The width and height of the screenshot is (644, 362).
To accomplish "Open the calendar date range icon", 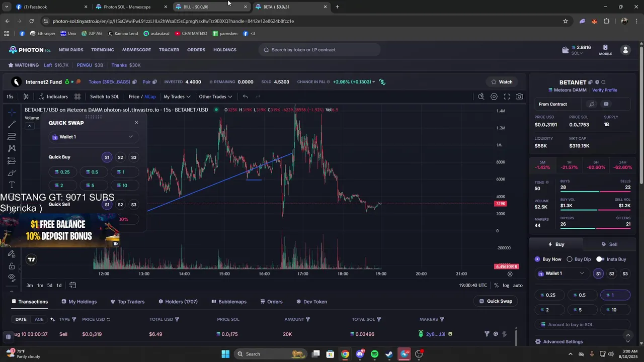I will pos(72,285).
